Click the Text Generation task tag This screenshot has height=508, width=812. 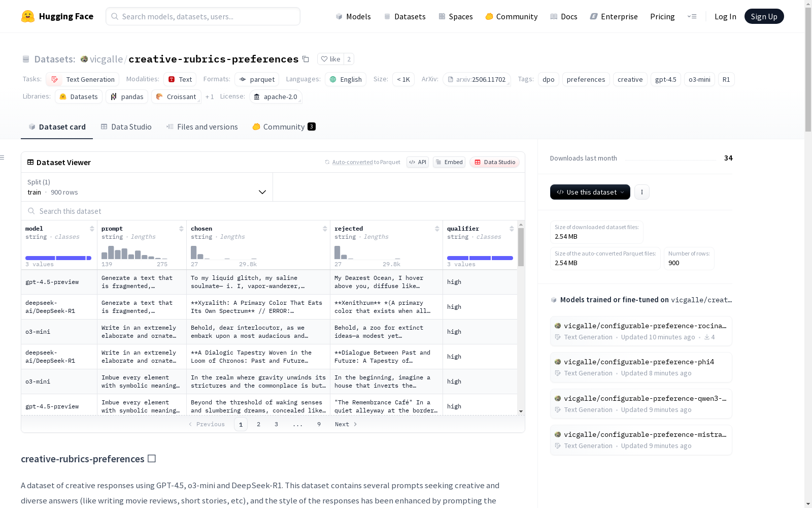(x=83, y=79)
